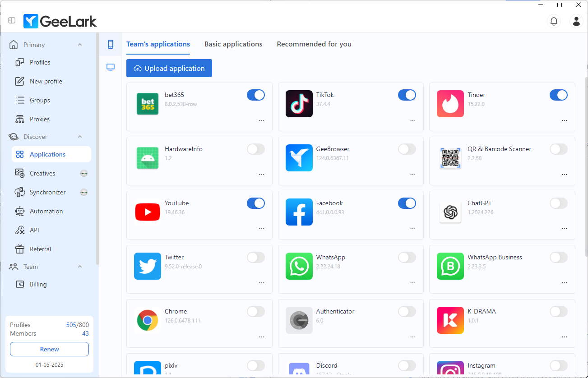Viewport: 588px width, 378px height.
Task: Open more options for bet365
Action: click(262, 120)
